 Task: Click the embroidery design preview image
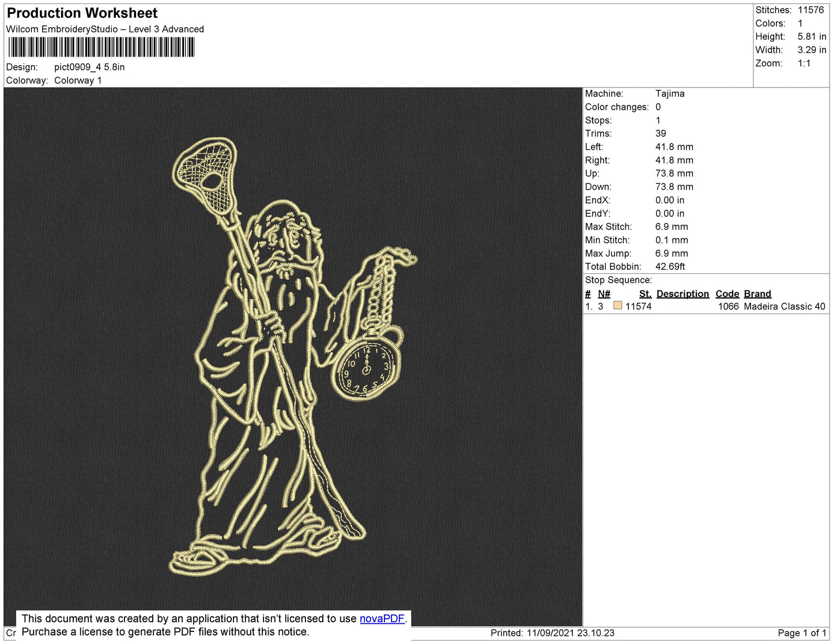[293, 356]
